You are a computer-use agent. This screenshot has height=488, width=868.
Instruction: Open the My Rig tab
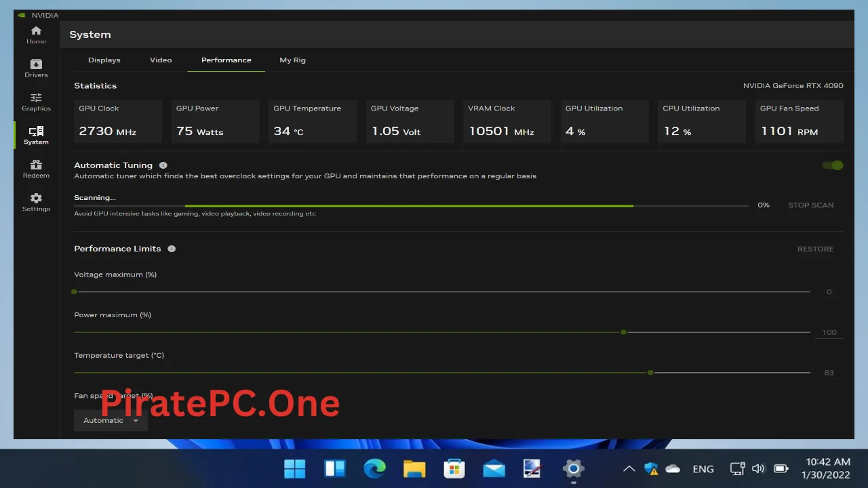(292, 60)
